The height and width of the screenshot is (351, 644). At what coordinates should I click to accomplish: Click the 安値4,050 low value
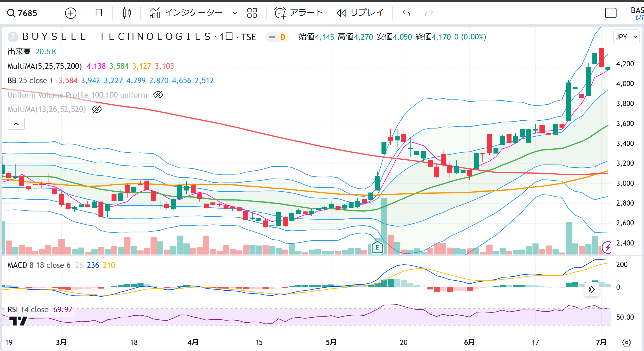point(394,37)
